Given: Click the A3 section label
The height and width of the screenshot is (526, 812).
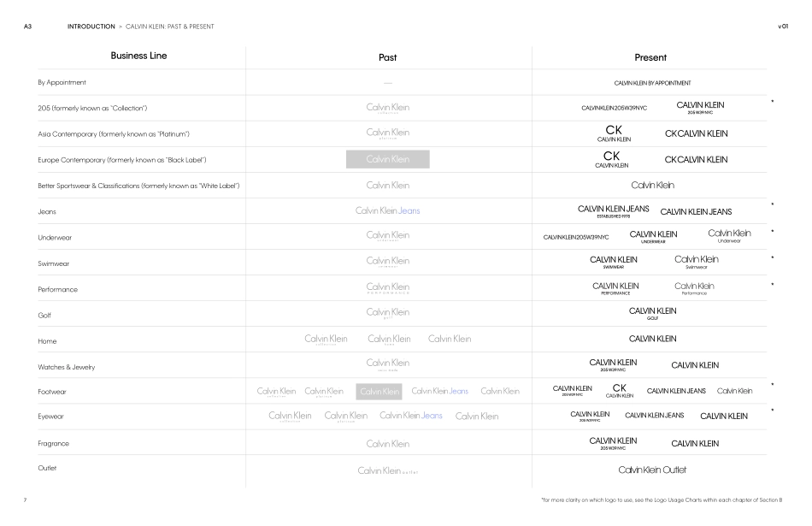Looking at the screenshot, I should pyautogui.click(x=27, y=27).
